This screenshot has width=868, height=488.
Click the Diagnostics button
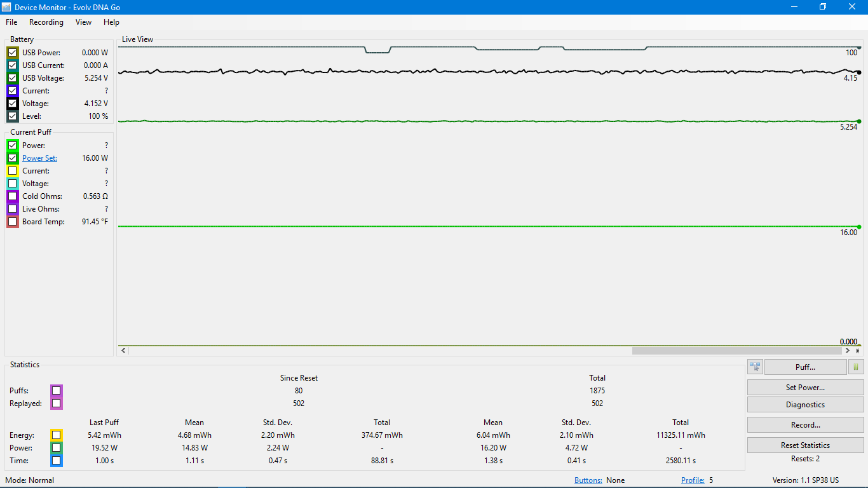click(805, 405)
